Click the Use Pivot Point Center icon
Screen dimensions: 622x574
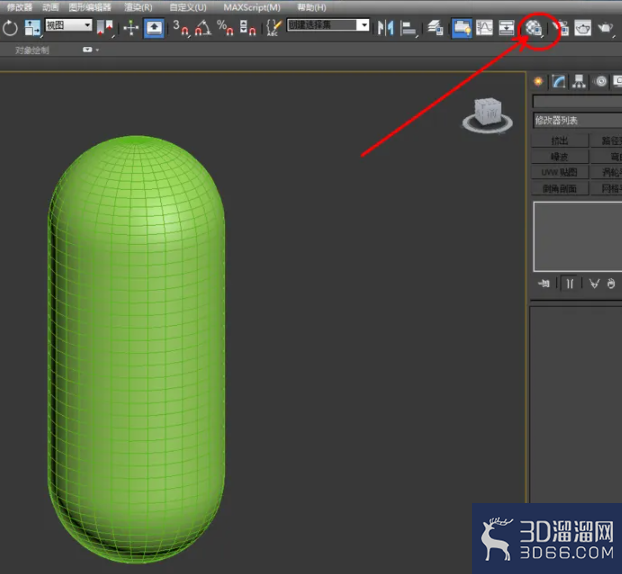coord(105,28)
